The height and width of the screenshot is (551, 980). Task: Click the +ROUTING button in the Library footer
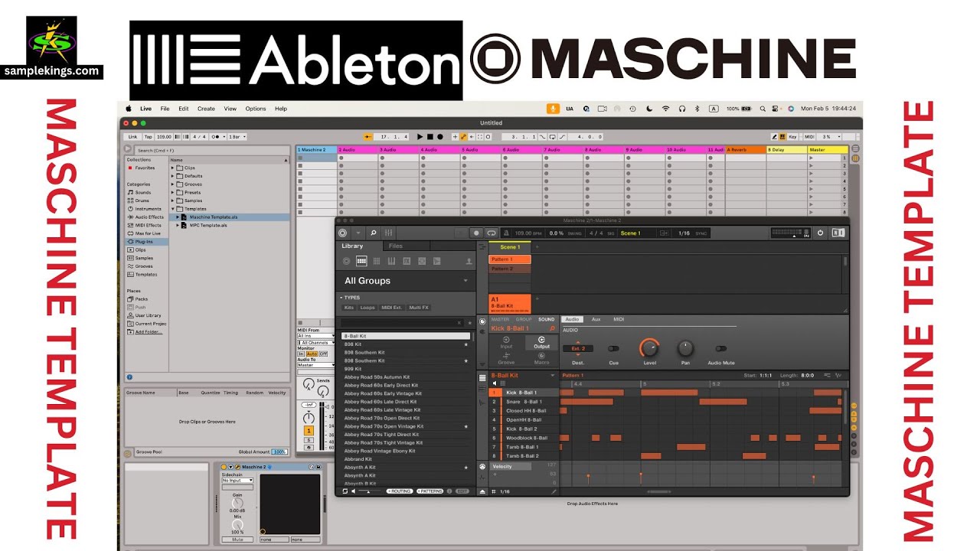(x=399, y=491)
